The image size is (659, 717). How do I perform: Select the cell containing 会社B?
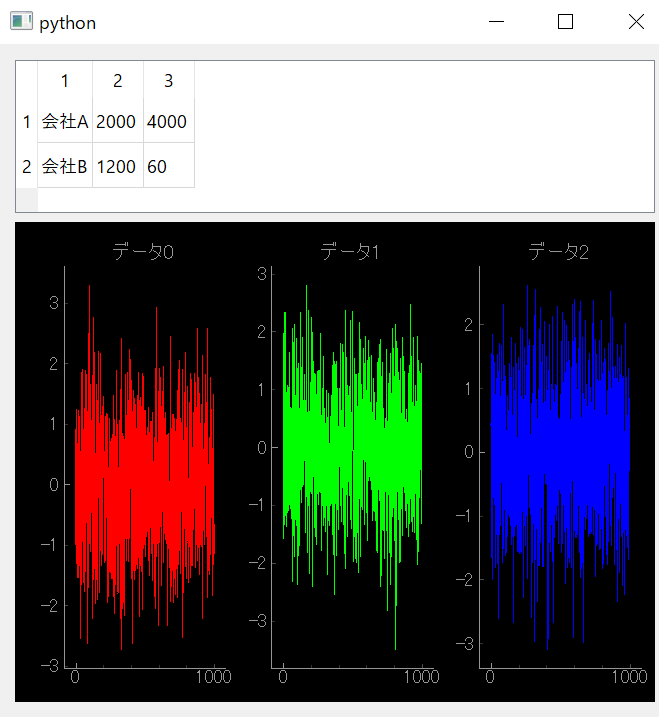[x=65, y=166]
